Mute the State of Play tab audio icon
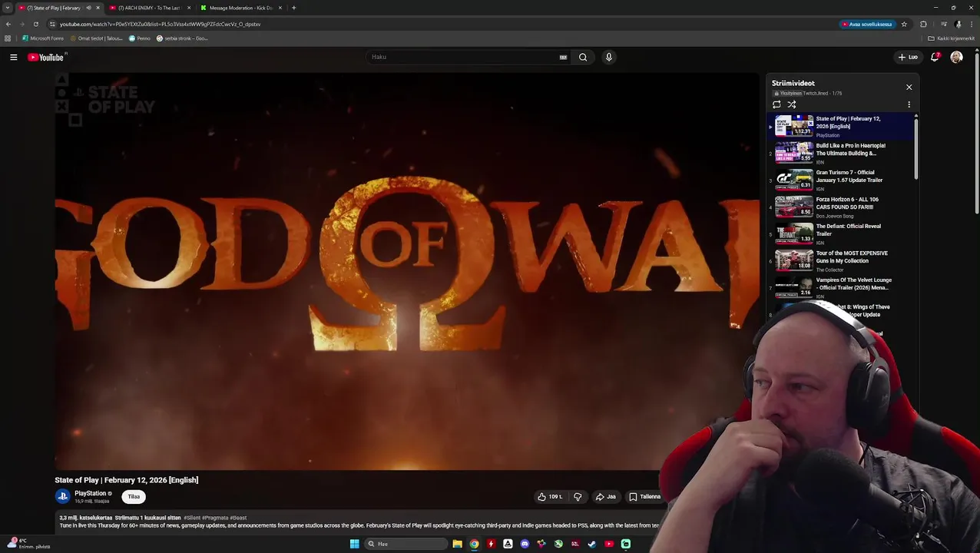This screenshot has height=553, width=980. [x=88, y=8]
